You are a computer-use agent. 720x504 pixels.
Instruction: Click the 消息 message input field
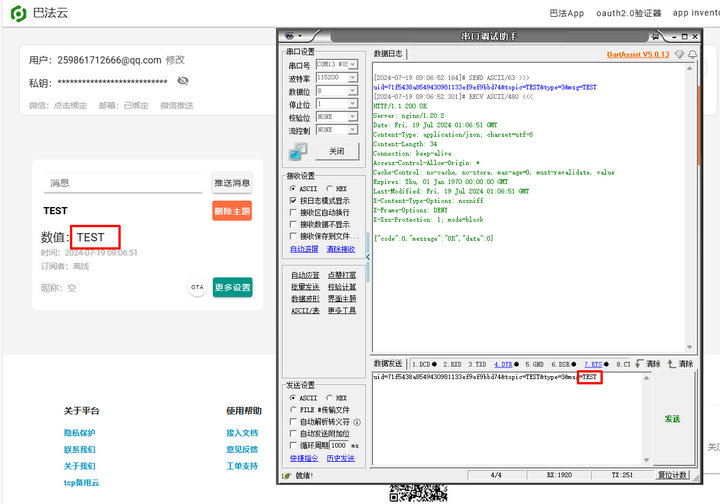(x=125, y=183)
